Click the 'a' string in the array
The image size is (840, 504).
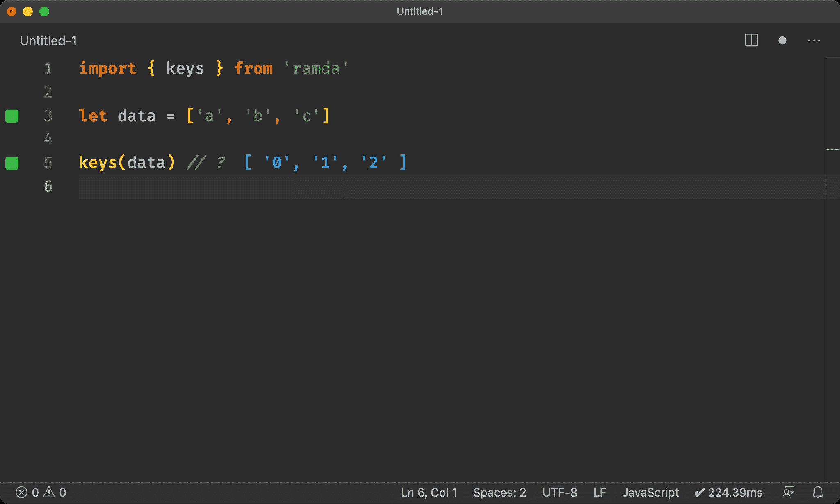point(209,116)
